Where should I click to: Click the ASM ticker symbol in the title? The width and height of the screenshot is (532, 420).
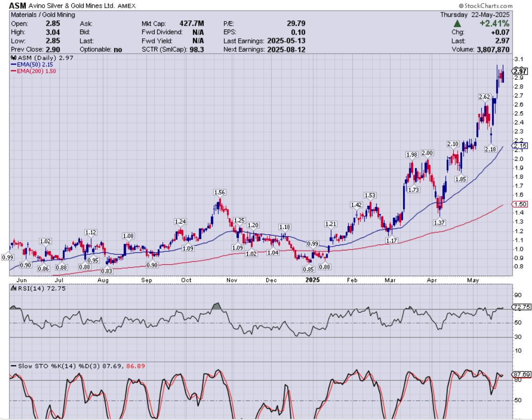point(17,6)
